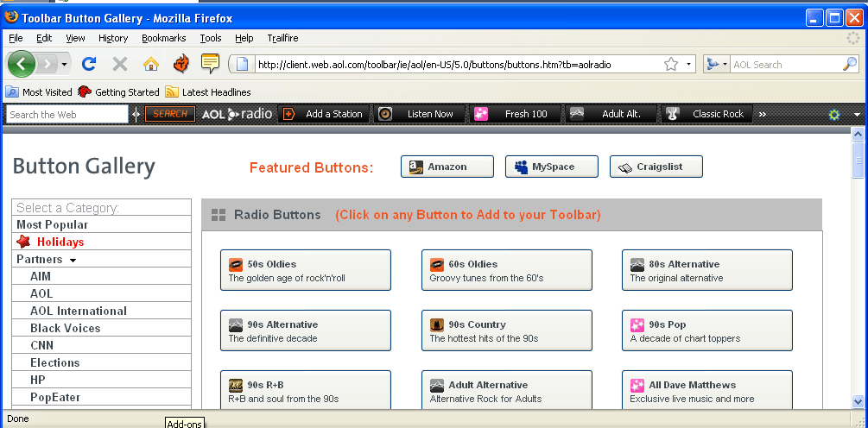Expand the toolbar overflow chevron

pyautogui.click(x=763, y=115)
